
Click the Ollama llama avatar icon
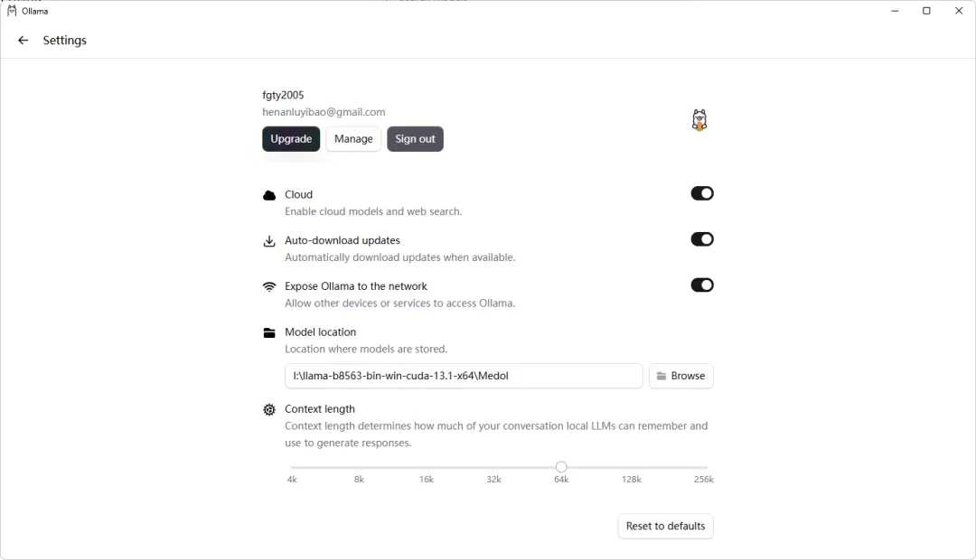pyautogui.click(x=699, y=120)
